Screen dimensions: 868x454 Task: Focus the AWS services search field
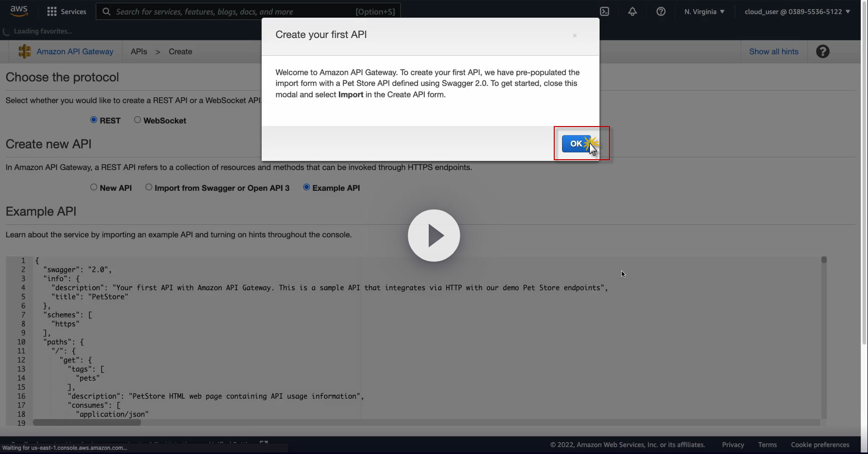(248, 12)
